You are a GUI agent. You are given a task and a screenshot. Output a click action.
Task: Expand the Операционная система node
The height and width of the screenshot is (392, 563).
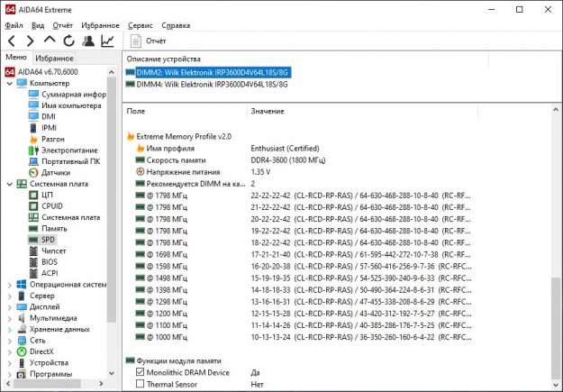(10, 284)
